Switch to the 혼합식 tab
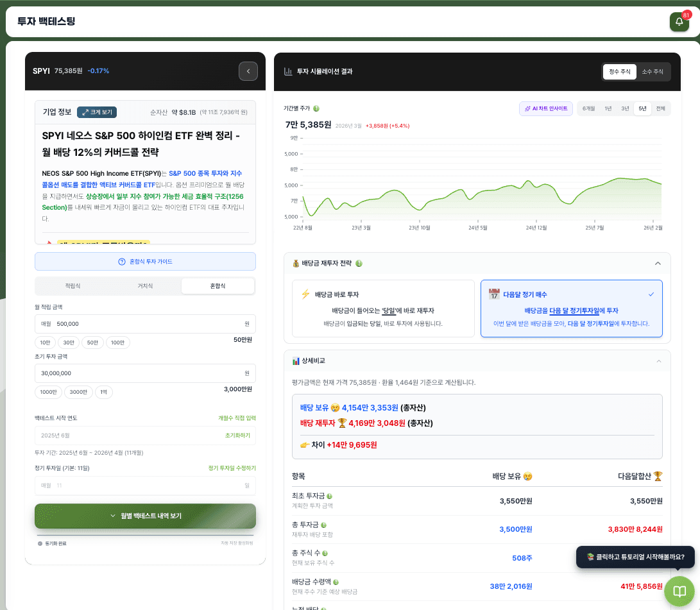 pyautogui.click(x=218, y=286)
